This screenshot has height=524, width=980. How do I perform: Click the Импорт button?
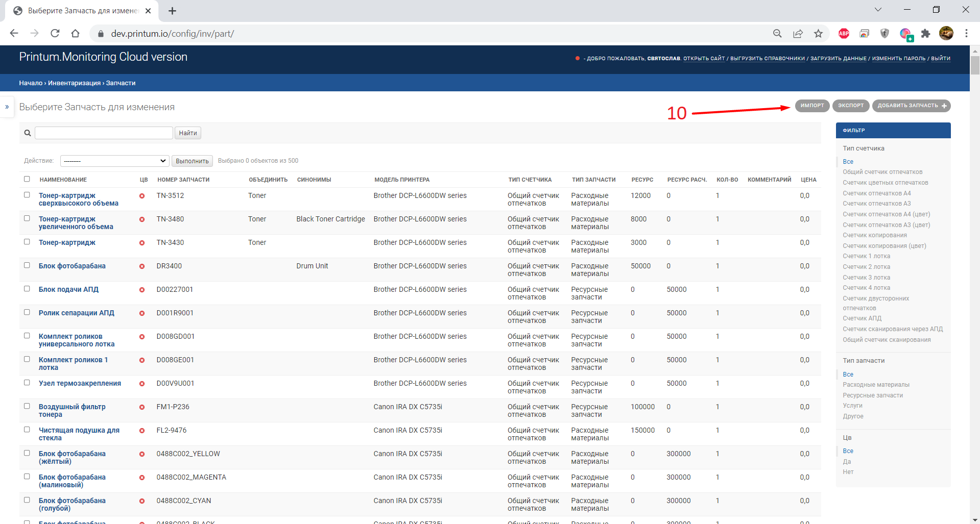tap(812, 106)
